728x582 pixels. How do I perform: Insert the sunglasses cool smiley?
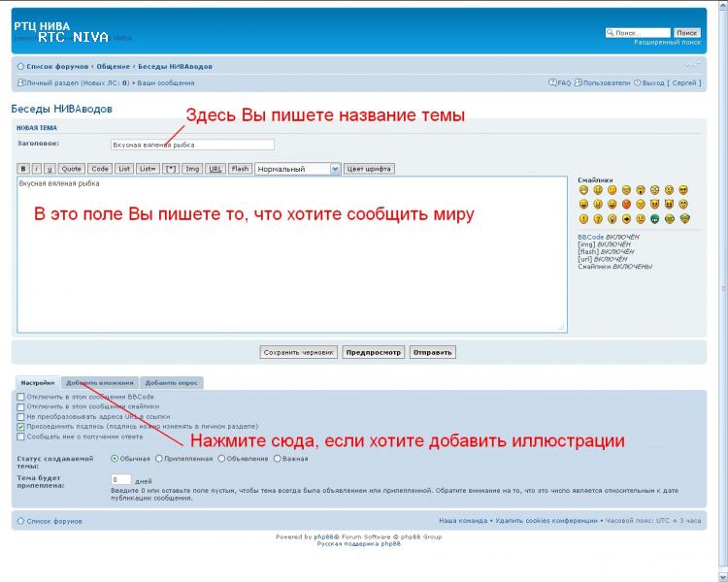(x=683, y=190)
